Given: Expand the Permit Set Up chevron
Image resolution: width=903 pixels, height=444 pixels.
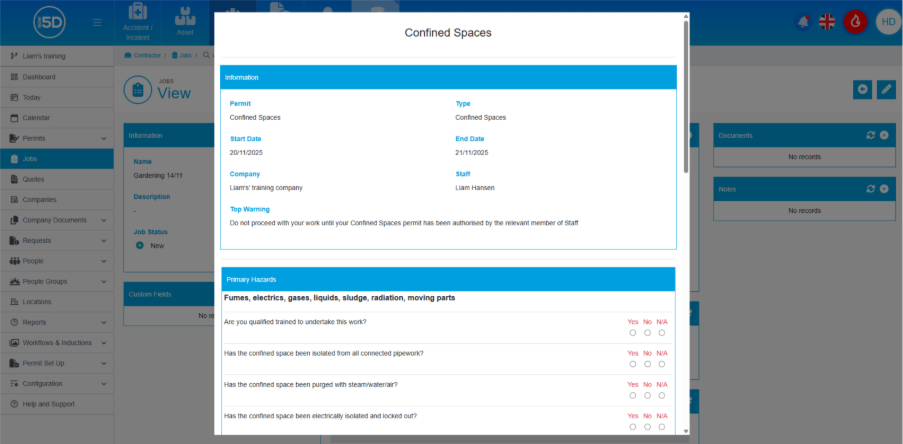Looking at the screenshot, I should tap(104, 363).
